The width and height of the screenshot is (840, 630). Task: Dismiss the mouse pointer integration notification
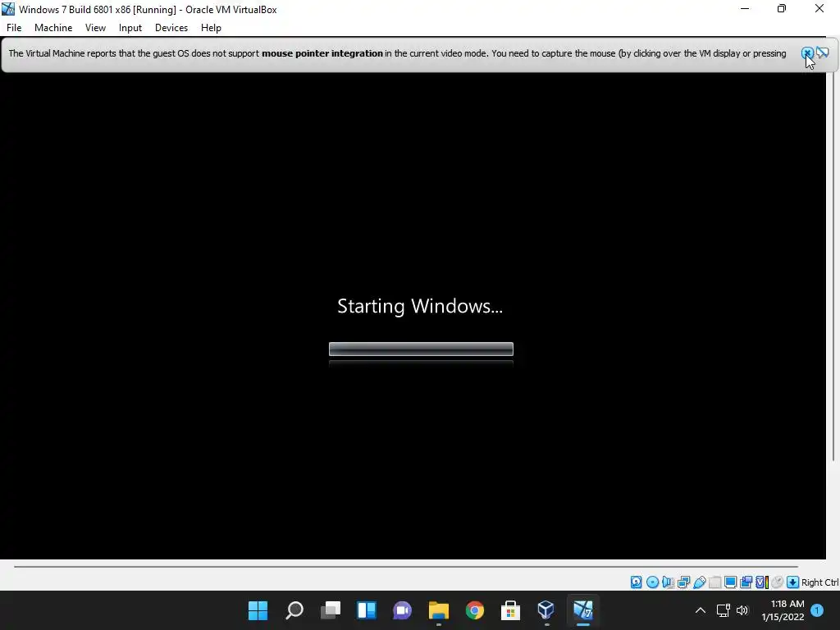[x=807, y=53]
